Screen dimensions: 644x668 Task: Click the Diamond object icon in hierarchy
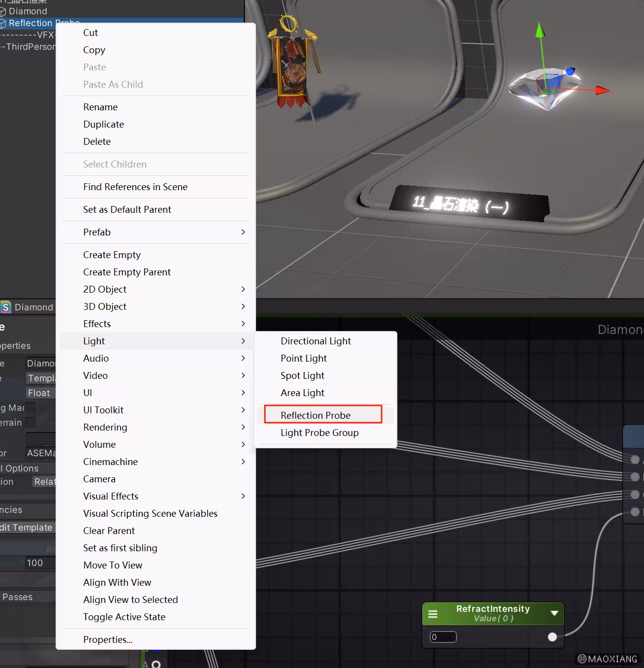(3, 11)
